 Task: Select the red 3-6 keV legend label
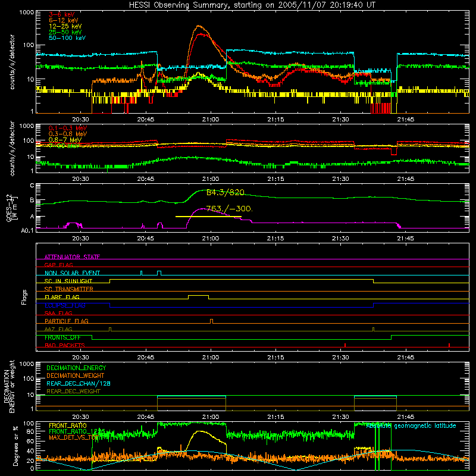(62, 14)
